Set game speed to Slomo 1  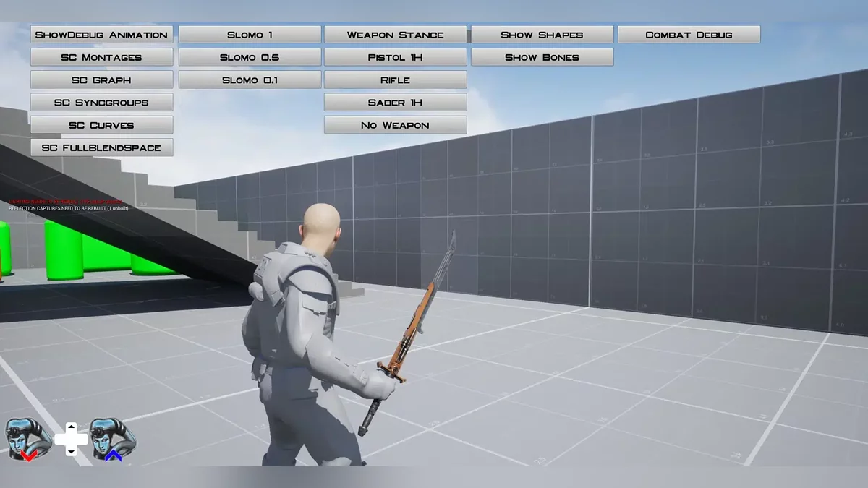pos(250,35)
